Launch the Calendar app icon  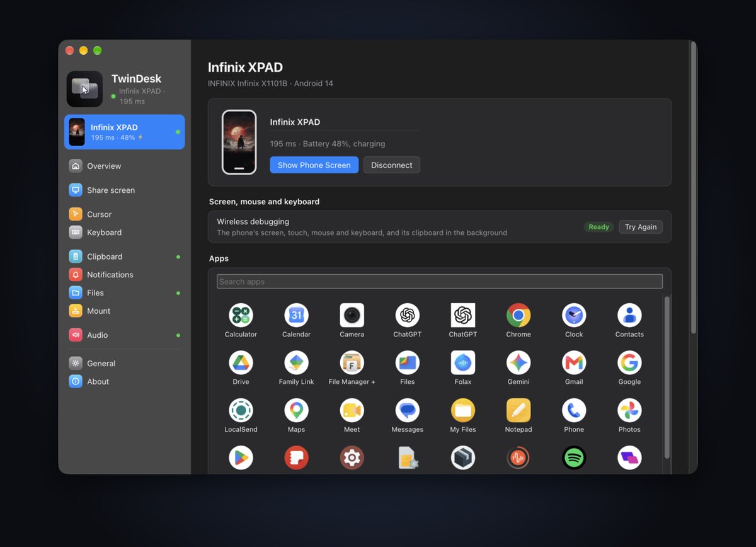(x=296, y=315)
